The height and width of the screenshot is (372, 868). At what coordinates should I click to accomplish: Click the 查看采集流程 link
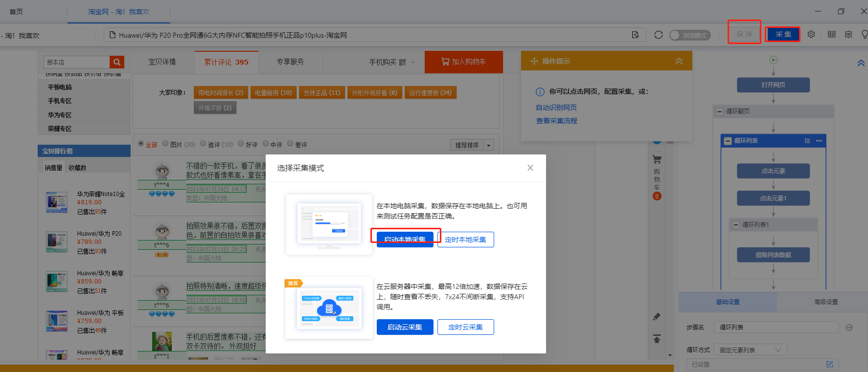tap(556, 121)
